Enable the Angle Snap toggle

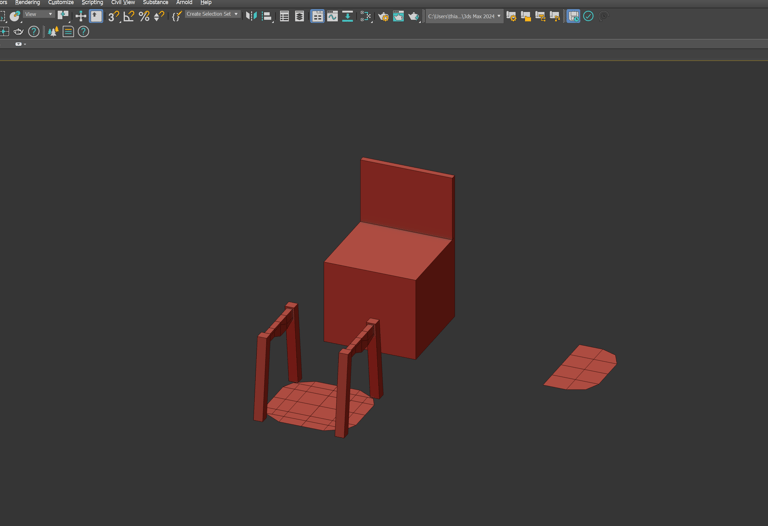(x=129, y=16)
